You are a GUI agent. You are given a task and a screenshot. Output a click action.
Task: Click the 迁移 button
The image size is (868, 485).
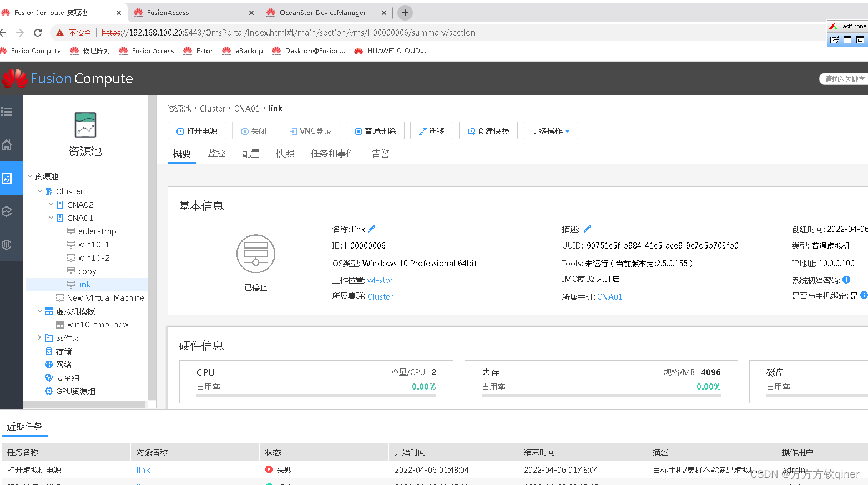432,131
